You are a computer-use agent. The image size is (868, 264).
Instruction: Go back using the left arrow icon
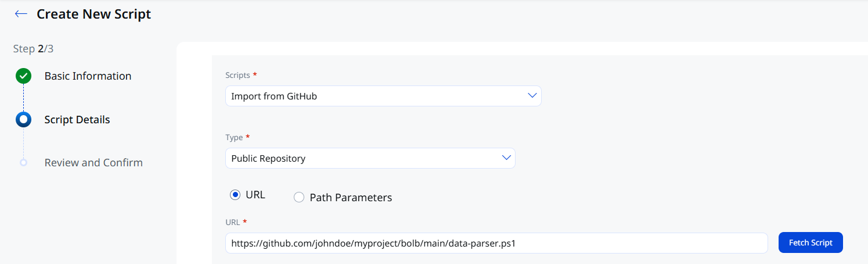click(21, 14)
